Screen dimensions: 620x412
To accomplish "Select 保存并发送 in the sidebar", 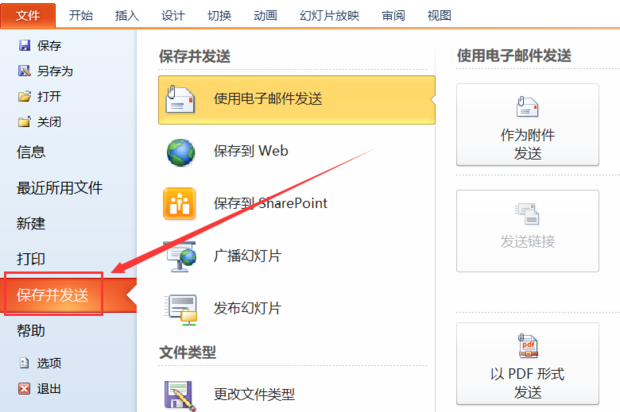I will [x=68, y=295].
